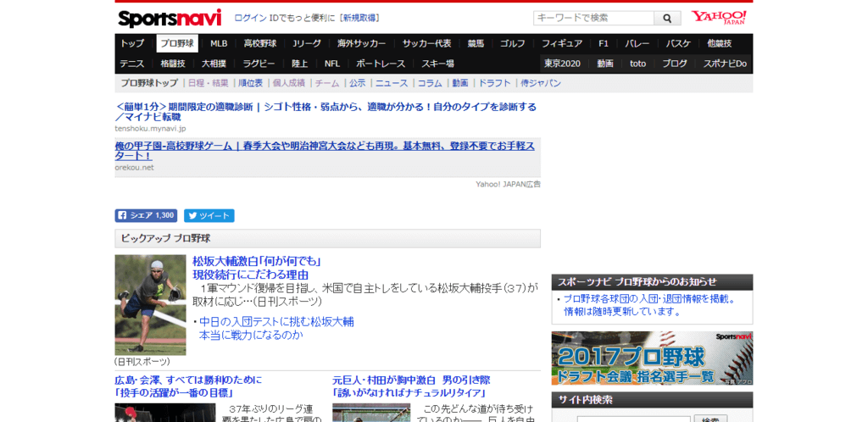Open 日程・結果 sub-navigation link

pos(209,83)
